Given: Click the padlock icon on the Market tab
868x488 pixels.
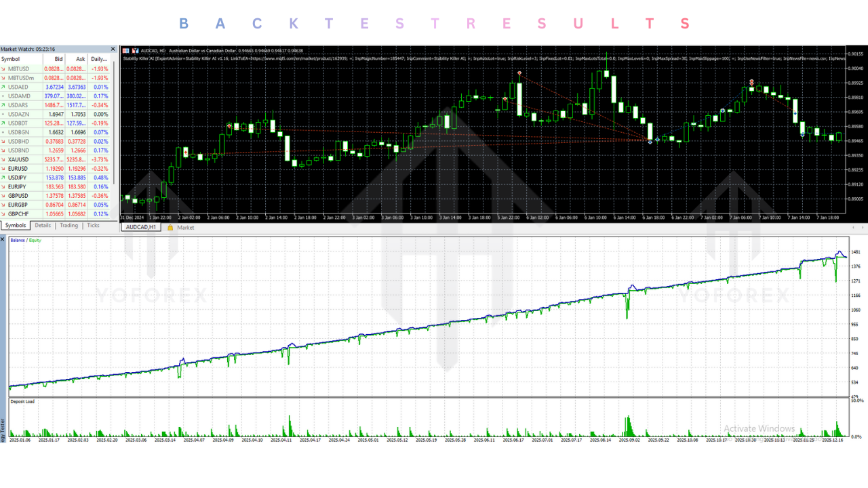Looking at the screenshot, I should pyautogui.click(x=170, y=228).
